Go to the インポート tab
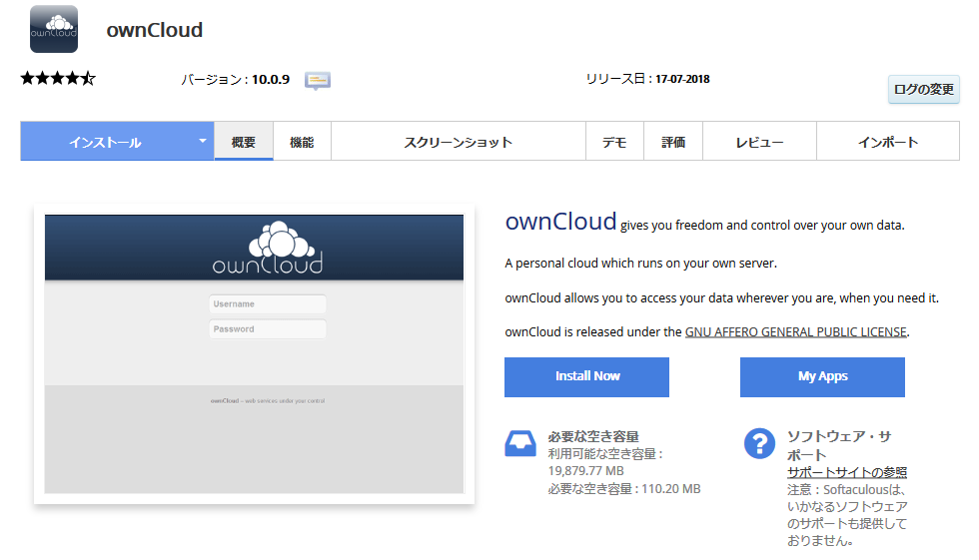Image resolution: width=979 pixels, height=560 pixels. (x=887, y=142)
